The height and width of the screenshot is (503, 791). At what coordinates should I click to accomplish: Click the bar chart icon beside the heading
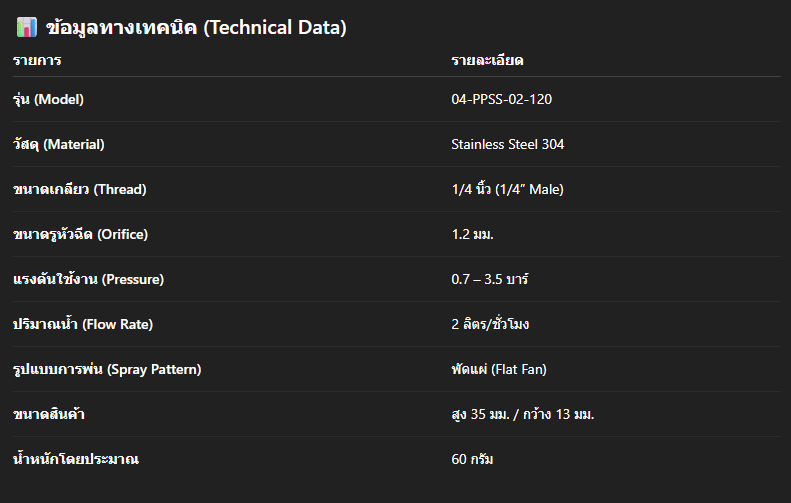tap(27, 28)
